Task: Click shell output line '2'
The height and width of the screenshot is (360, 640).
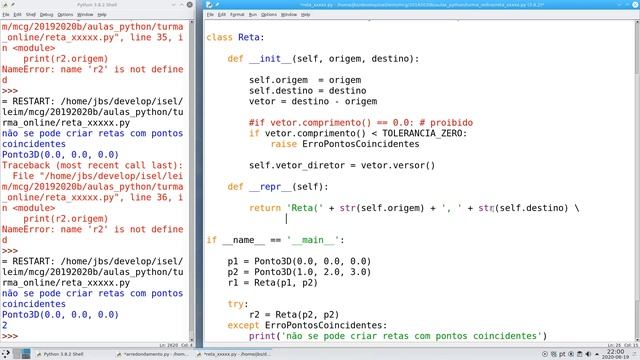Action: click(4, 325)
